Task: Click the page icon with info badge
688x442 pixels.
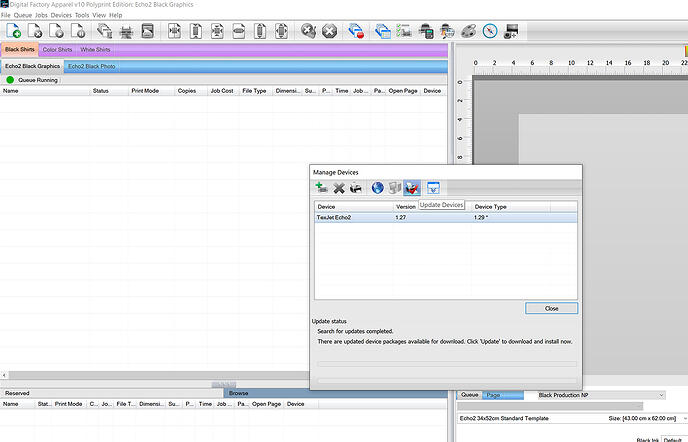Action: 78,31
